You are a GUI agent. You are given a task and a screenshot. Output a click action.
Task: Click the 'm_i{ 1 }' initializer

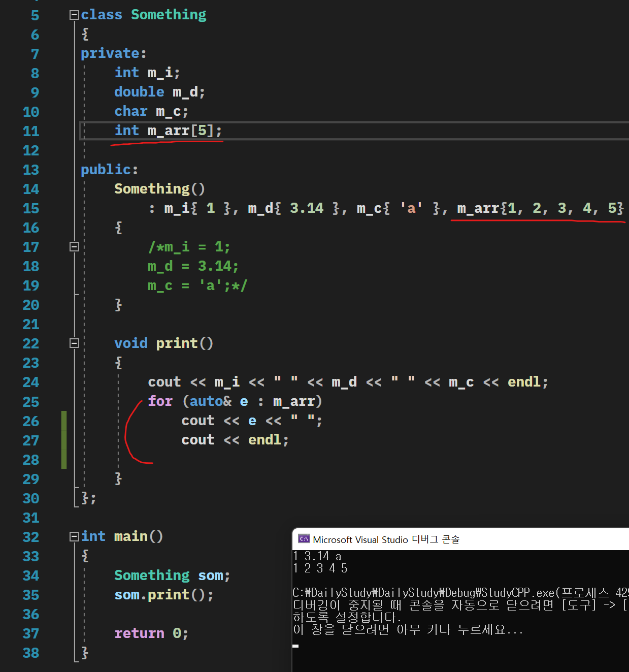(x=197, y=208)
